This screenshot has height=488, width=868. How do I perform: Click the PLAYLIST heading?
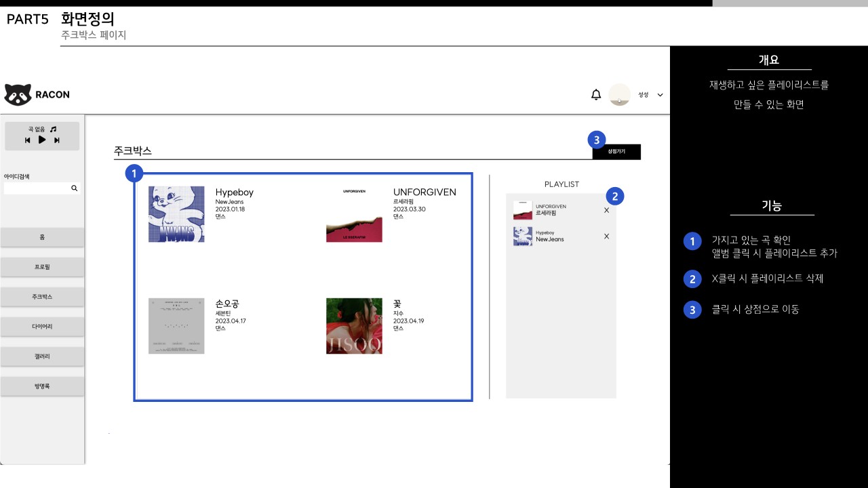click(x=561, y=184)
